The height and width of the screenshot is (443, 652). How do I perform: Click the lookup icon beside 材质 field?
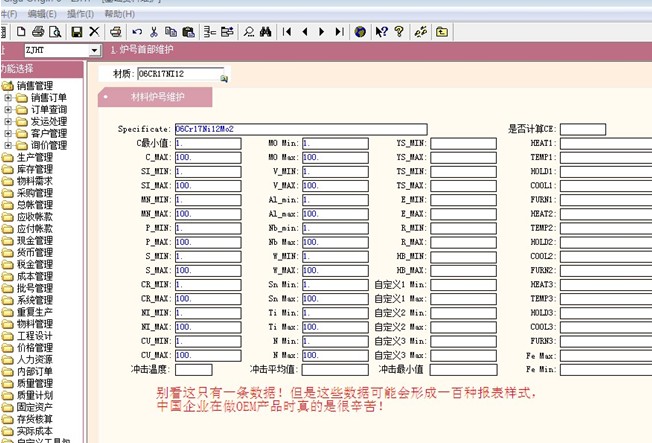(x=224, y=76)
